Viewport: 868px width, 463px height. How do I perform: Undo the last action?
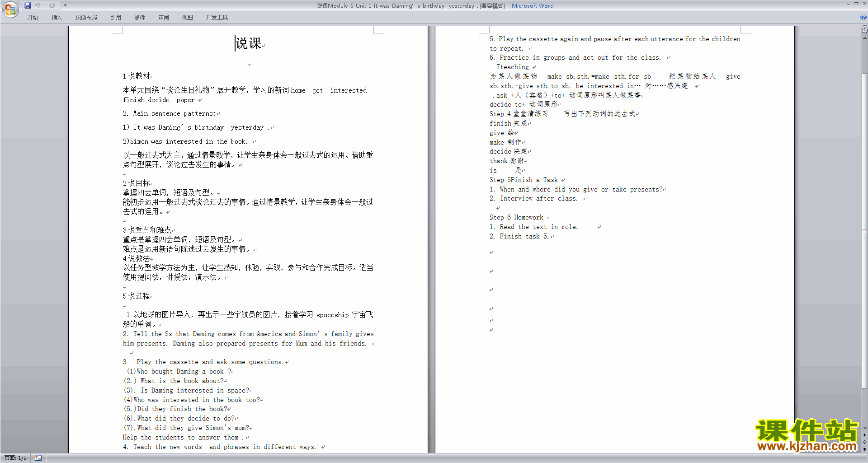pos(38,5)
